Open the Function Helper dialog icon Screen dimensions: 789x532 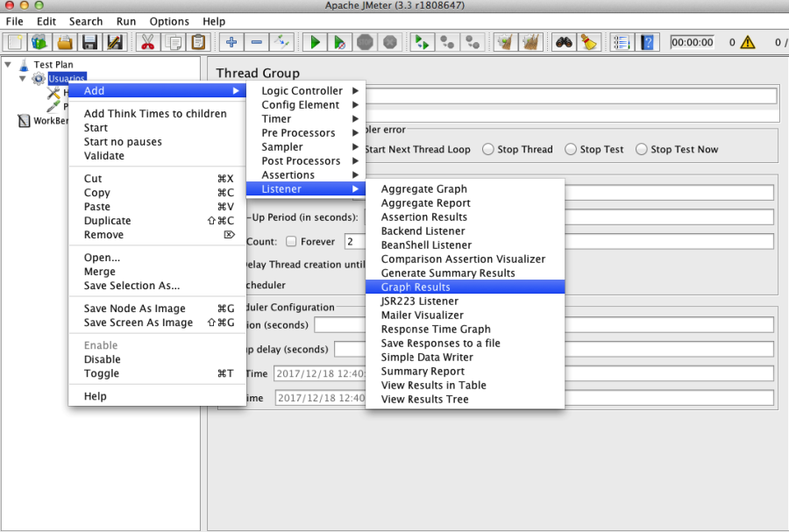[622, 42]
